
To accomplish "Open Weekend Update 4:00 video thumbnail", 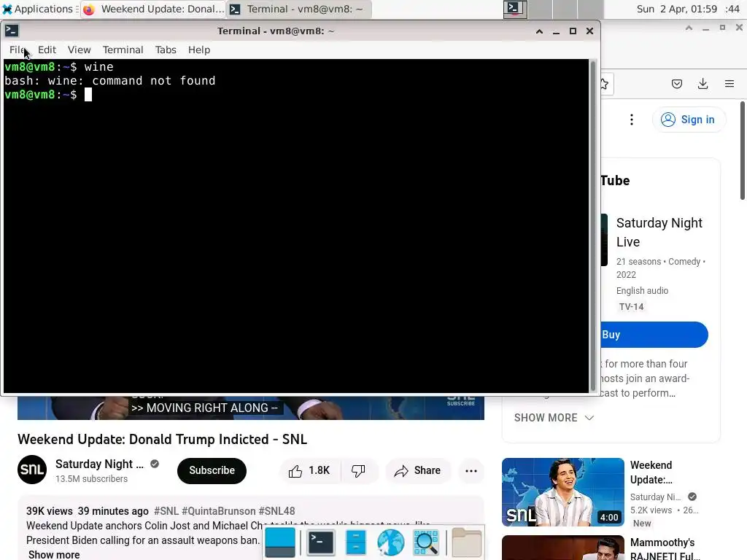I will pos(563,492).
